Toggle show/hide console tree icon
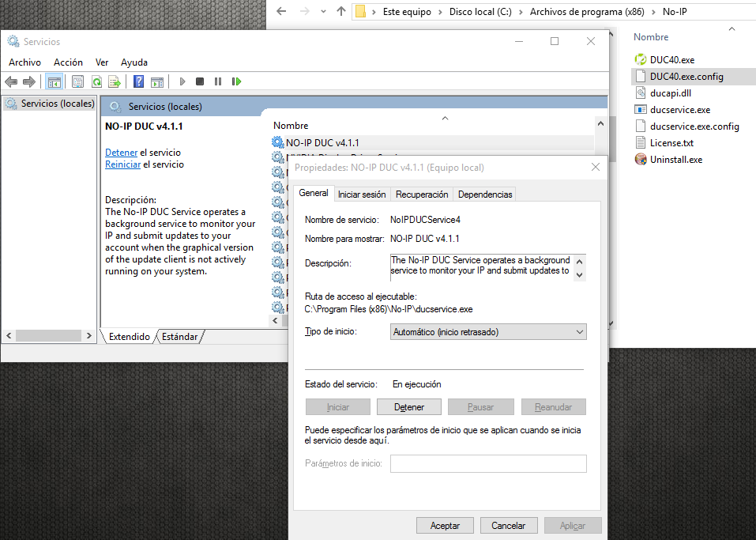Viewport: 756px width, 540px height. (x=54, y=81)
